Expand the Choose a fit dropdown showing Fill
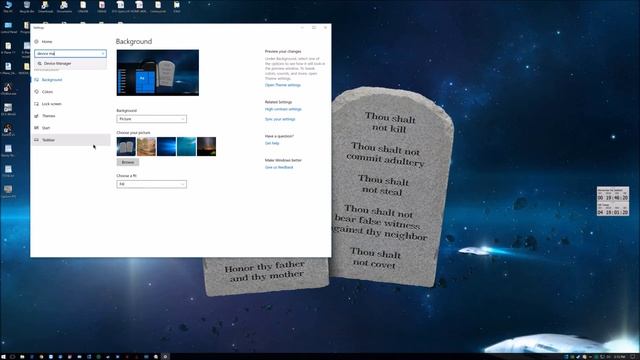 151,184
